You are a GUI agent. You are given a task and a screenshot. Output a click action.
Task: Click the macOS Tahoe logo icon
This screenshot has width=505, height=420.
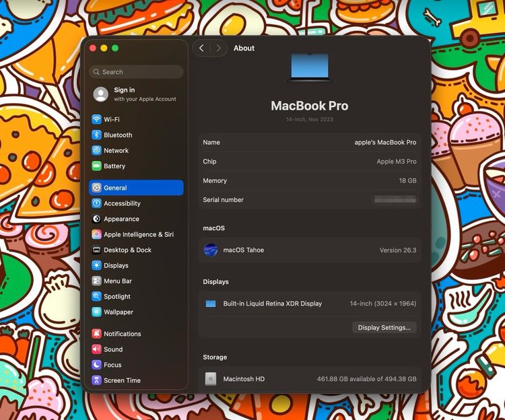[211, 250]
